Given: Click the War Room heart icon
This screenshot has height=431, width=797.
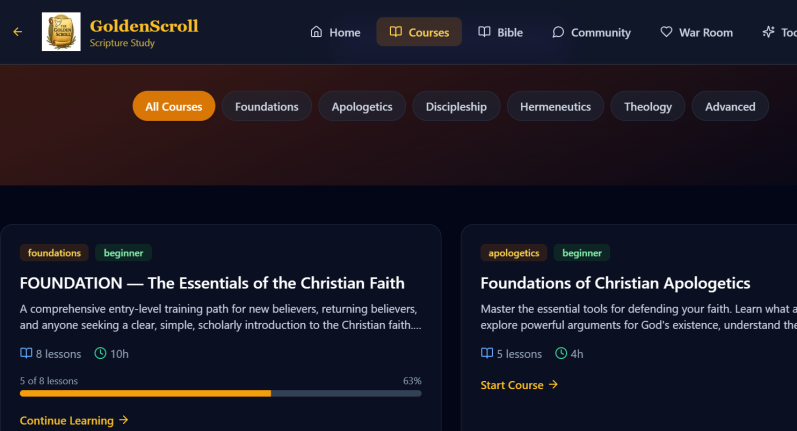Looking at the screenshot, I should (666, 32).
